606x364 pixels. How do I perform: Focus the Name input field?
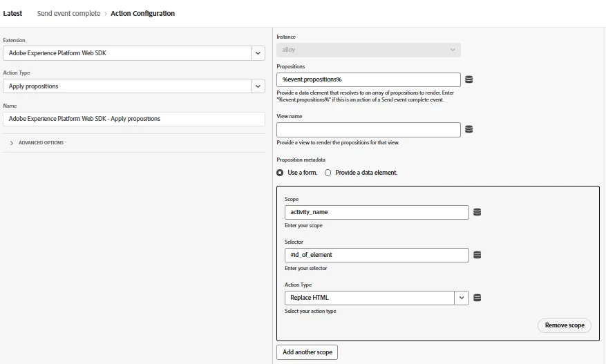click(x=134, y=119)
